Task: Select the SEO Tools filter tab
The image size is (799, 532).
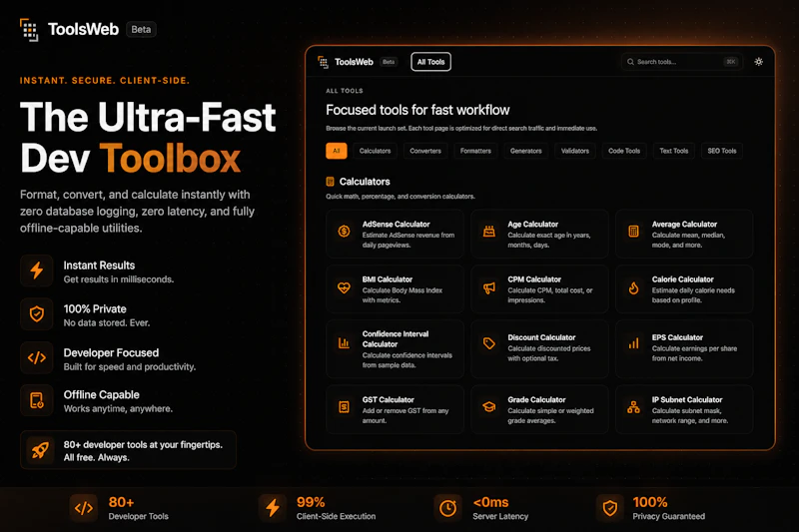Action: [x=721, y=151]
